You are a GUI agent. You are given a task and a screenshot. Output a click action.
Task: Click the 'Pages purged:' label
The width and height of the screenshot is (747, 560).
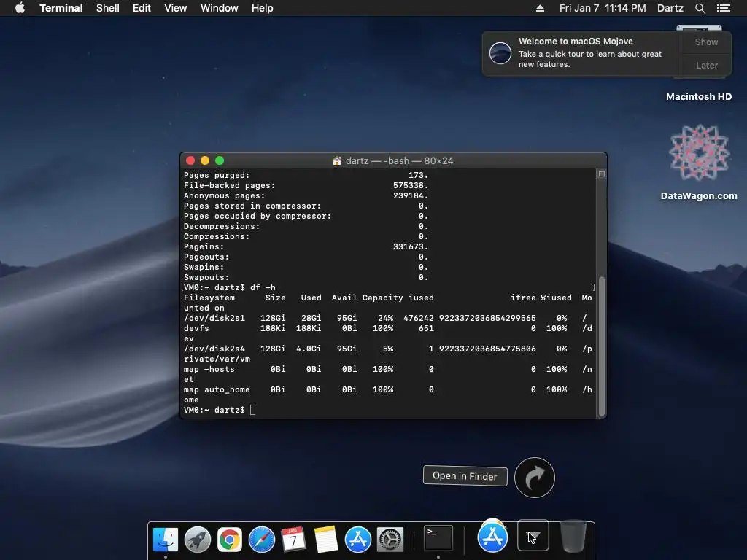[217, 175]
